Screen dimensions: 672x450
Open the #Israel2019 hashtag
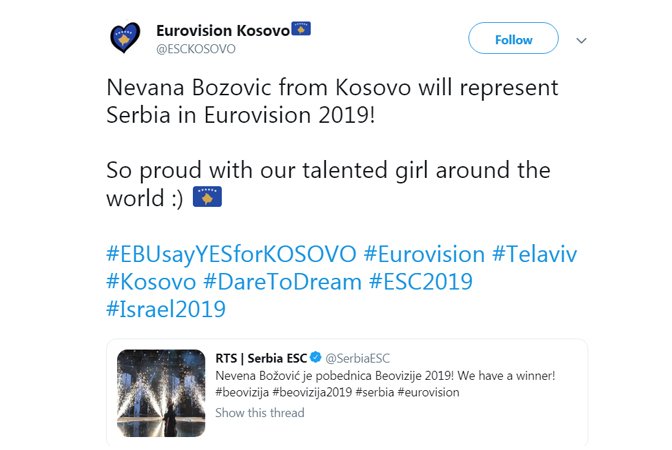tap(166, 310)
